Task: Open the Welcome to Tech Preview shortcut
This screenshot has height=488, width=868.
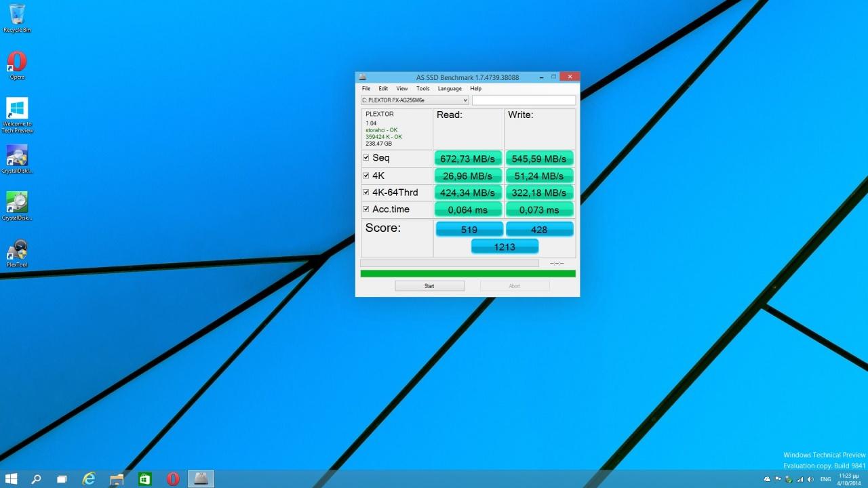Action: pyautogui.click(x=17, y=109)
